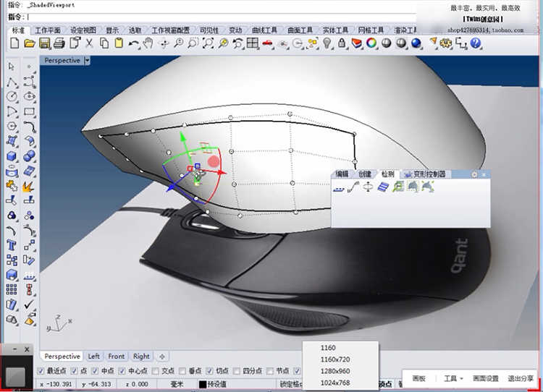The image size is (543, 392).
Task: Click the light bulb icon in toolbar
Action: tap(327, 43)
